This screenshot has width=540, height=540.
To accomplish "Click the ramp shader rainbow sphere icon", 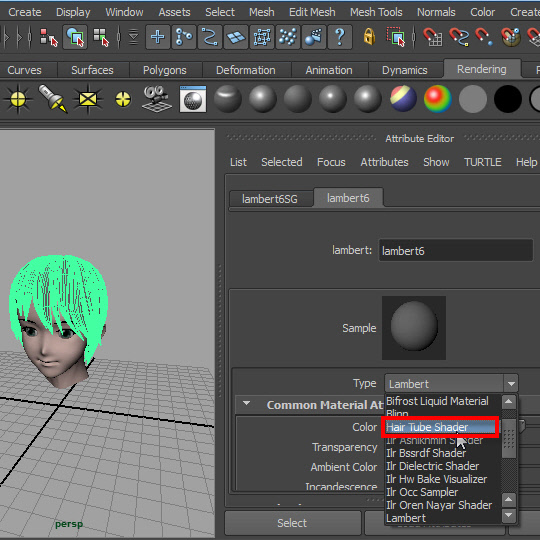I will (438, 99).
